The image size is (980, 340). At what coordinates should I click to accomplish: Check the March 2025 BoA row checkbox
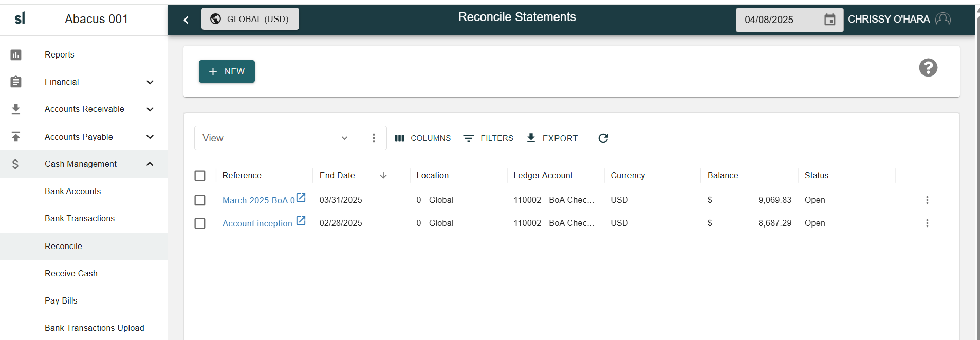[200, 200]
